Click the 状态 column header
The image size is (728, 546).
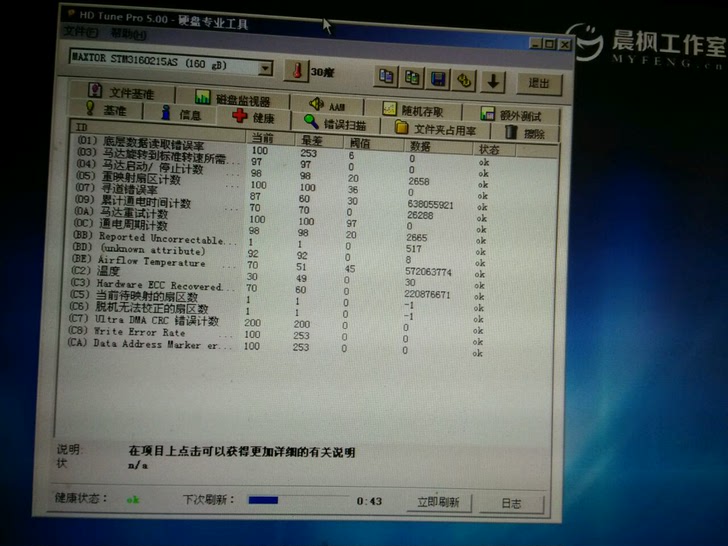[494, 149]
